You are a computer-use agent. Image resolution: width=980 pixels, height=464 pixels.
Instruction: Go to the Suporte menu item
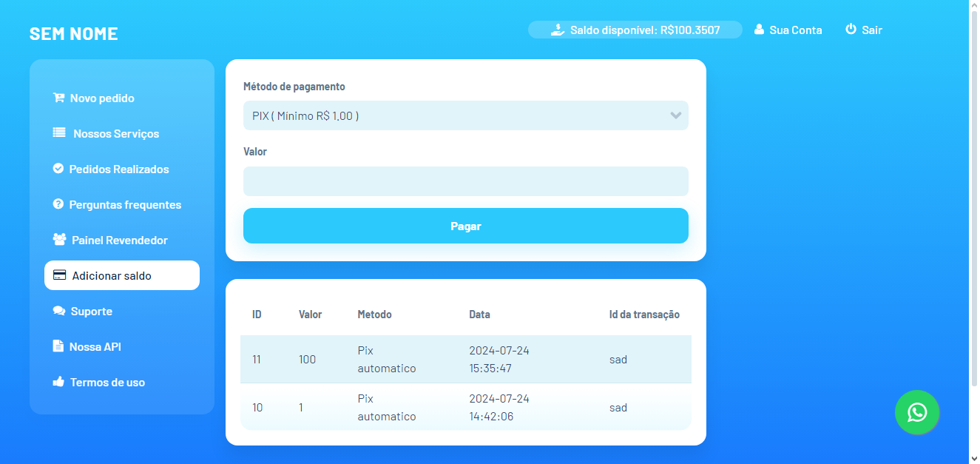point(91,312)
